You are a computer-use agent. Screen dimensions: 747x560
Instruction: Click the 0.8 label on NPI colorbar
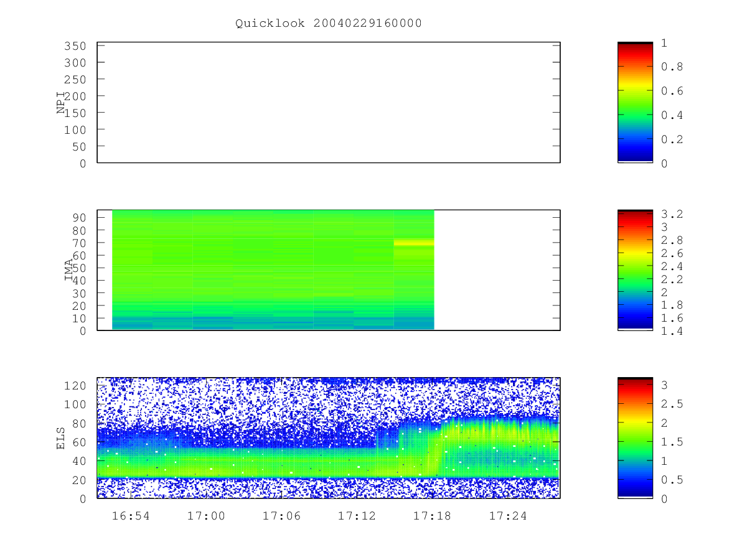pyautogui.click(x=671, y=67)
